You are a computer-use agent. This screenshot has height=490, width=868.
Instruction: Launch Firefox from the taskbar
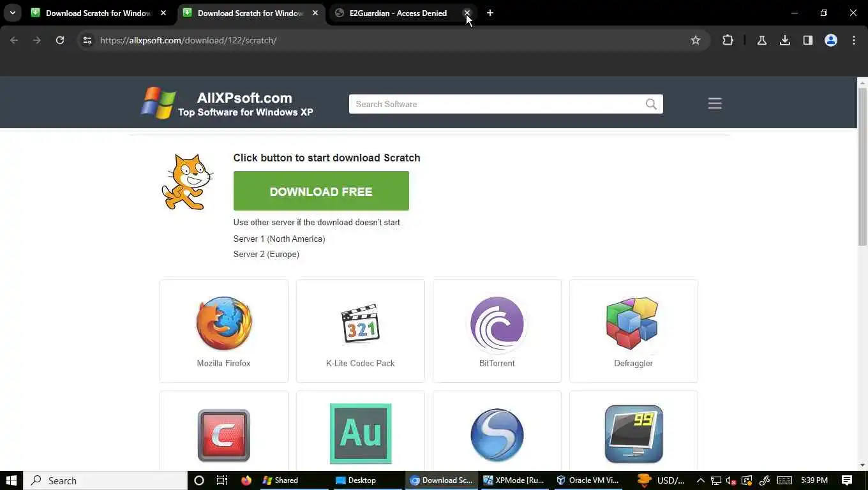point(246,480)
